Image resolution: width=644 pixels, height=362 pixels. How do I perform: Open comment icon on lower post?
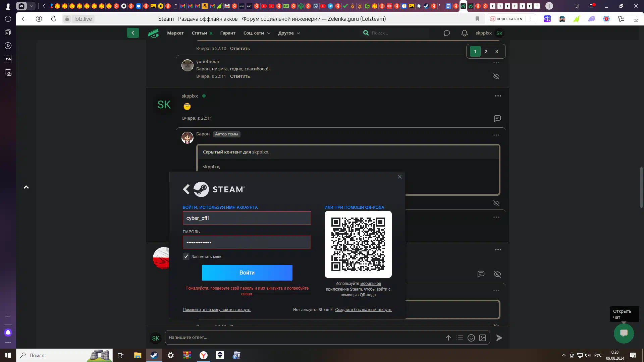(481, 274)
